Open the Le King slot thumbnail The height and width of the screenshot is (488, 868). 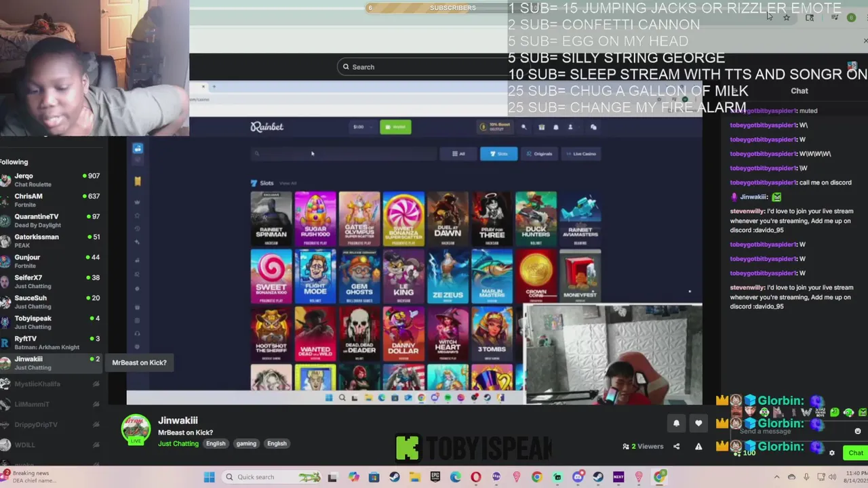pyautogui.click(x=403, y=276)
